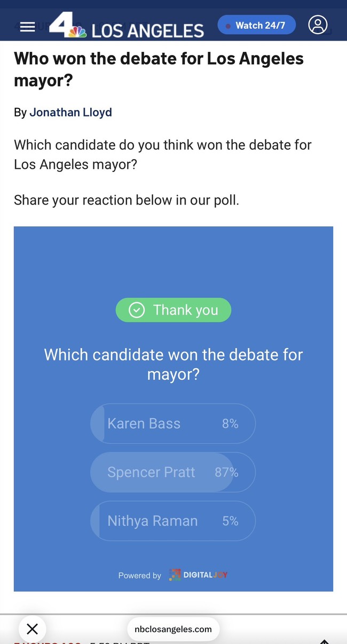Image resolution: width=347 pixels, height=644 pixels.
Task: Click the checkmark icon in Thank you badge
Action: 137,310
